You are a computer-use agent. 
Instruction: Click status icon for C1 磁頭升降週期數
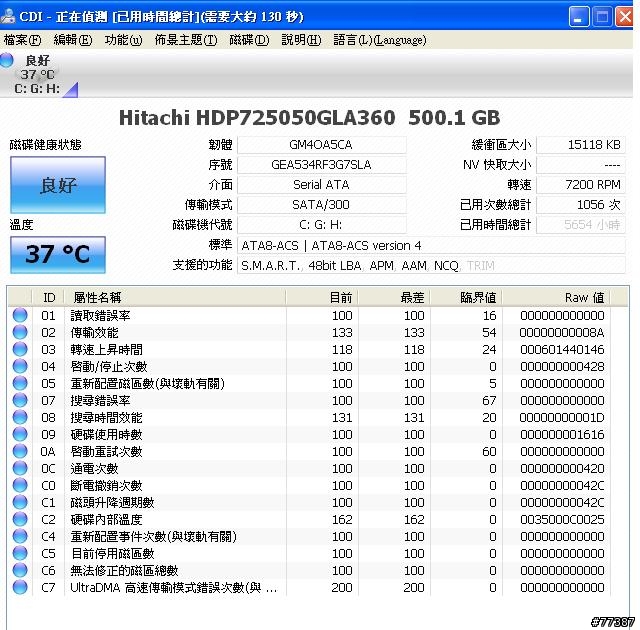tap(20, 503)
